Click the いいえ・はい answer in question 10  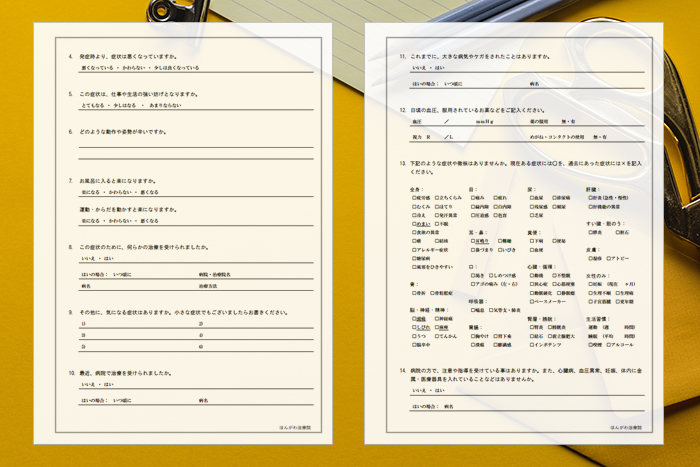pyautogui.click(x=97, y=384)
